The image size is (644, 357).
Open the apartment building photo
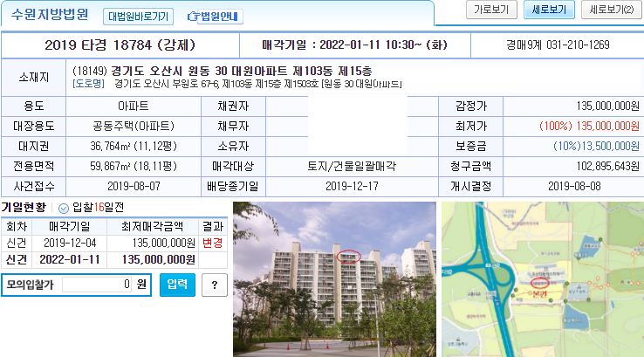[334, 279]
